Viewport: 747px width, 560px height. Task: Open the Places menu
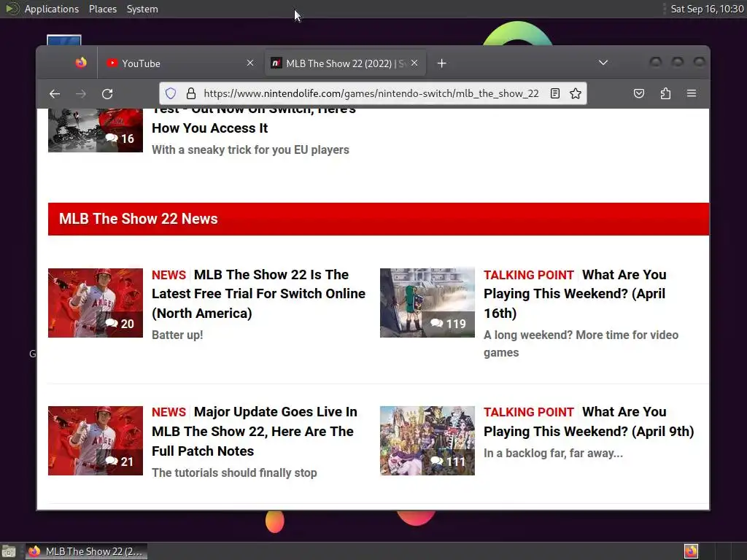coord(102,9)
